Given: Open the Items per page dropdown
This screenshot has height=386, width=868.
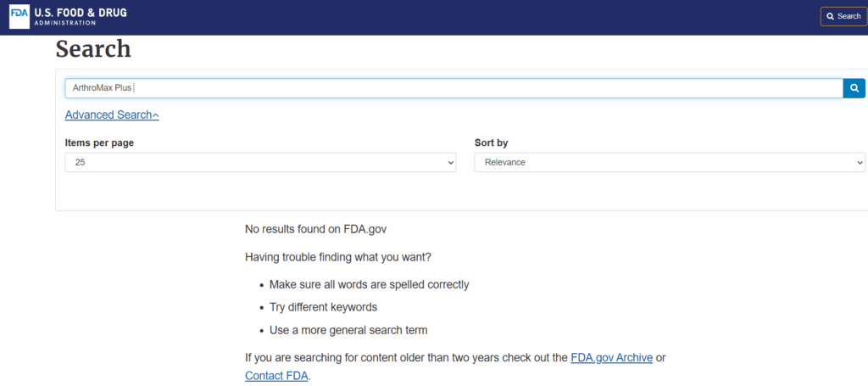Looking at the screenshot, I should tap(260, 163).
